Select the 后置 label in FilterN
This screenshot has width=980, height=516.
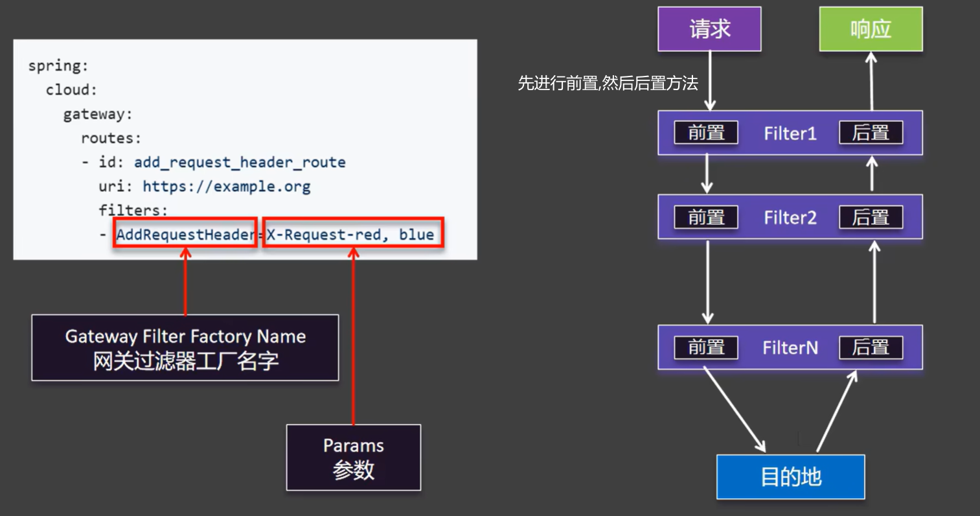point(871,347)
